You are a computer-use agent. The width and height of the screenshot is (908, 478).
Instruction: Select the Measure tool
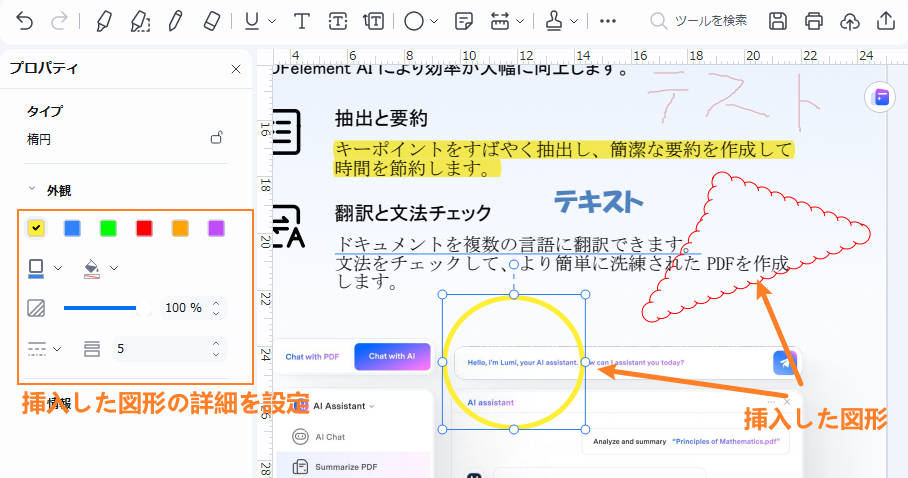500,21
